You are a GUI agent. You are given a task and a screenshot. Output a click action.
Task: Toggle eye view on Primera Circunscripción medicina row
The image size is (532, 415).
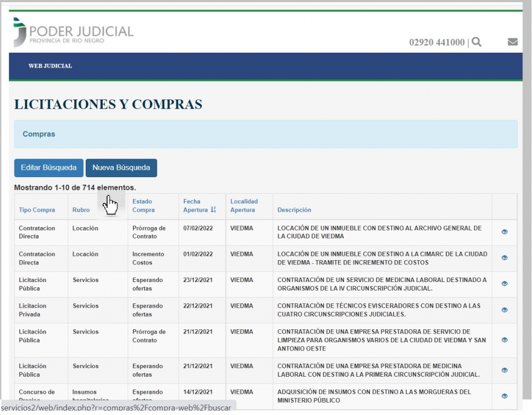click(x=504, y=370)
